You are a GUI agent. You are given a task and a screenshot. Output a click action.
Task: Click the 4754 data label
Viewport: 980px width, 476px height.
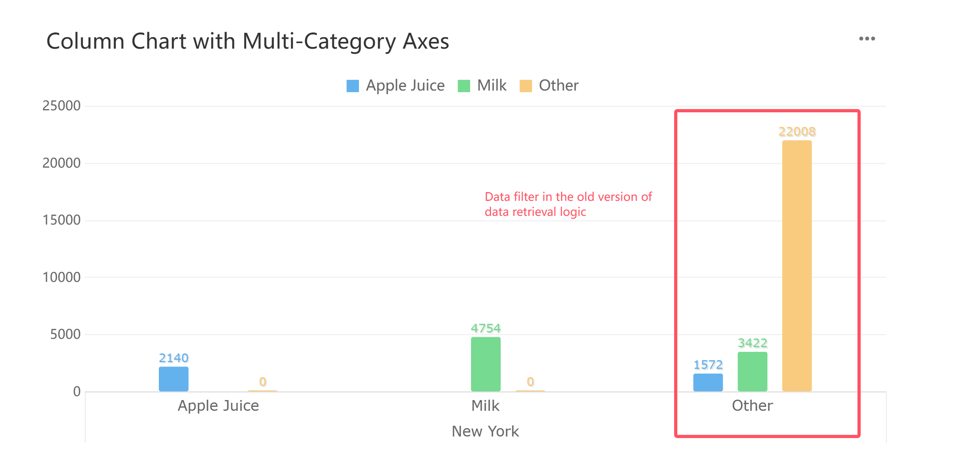click(x=486, y=329)
